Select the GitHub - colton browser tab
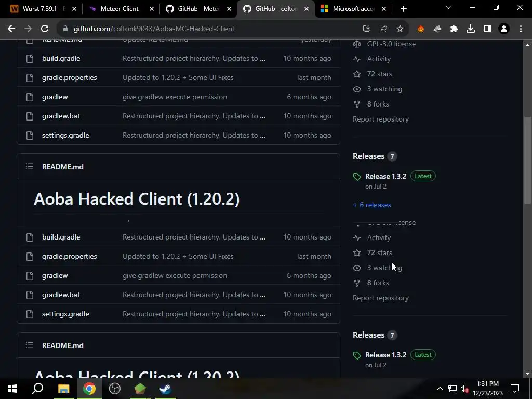Screen dimensions: 532x399 point(276,9)
